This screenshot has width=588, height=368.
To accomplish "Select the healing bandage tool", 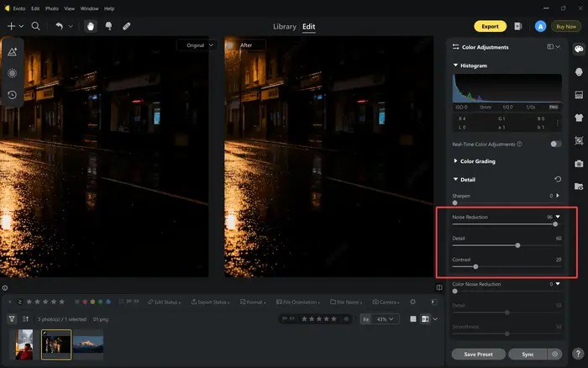I will (x=127, y=26).
